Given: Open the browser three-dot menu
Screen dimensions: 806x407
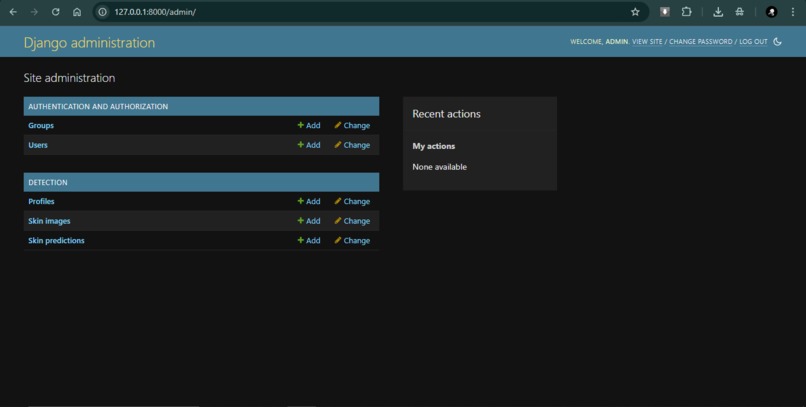Looking at the screenshot, I should [793, 12].
